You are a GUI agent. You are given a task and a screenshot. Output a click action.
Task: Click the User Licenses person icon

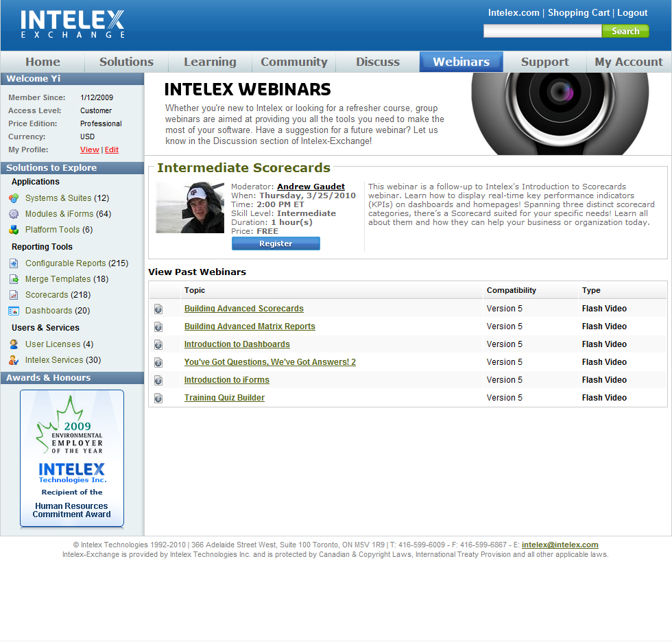(x=14, y=344)
